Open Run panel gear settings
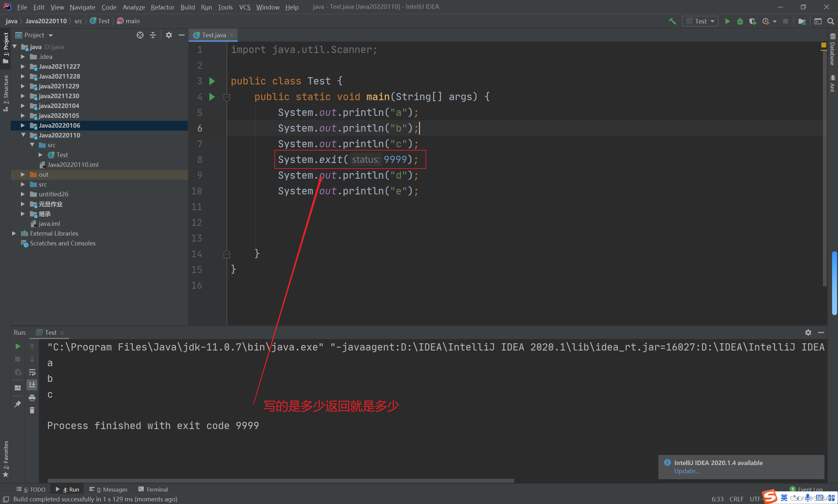Screen dimensions: 838x504 pos(808,333)
